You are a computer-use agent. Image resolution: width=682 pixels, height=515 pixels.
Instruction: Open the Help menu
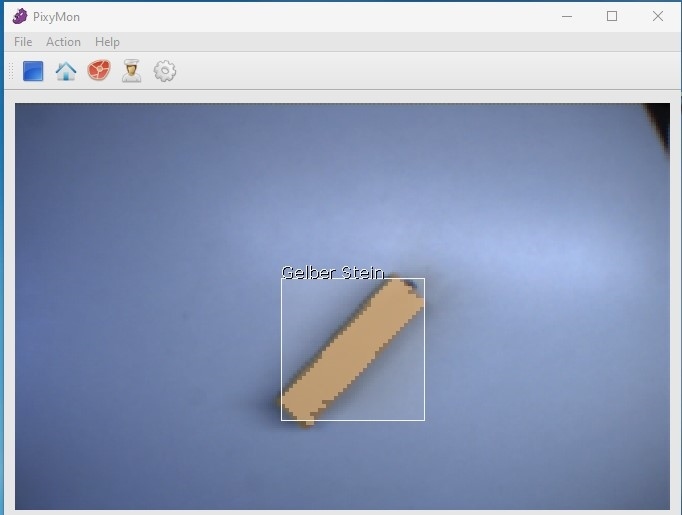[x=107, y=42]
